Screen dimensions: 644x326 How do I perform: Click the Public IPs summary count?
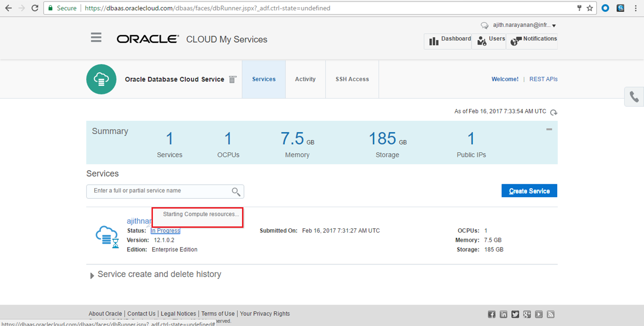pos(471,139)
